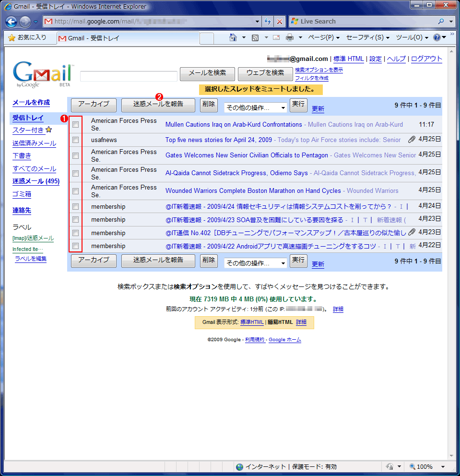460x476 pixels.
Task: Click the Gmail logo
Action: click(x=43, y=74)
